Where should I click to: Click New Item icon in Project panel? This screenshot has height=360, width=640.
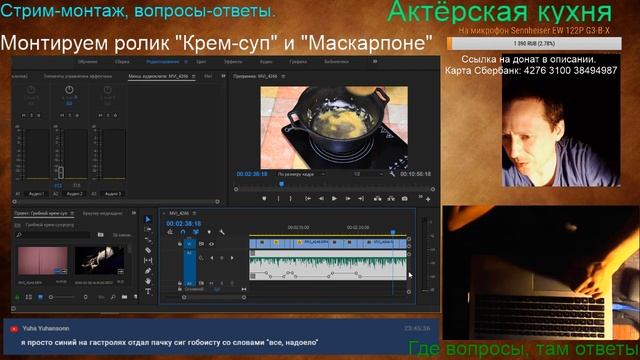coord(136,297)
